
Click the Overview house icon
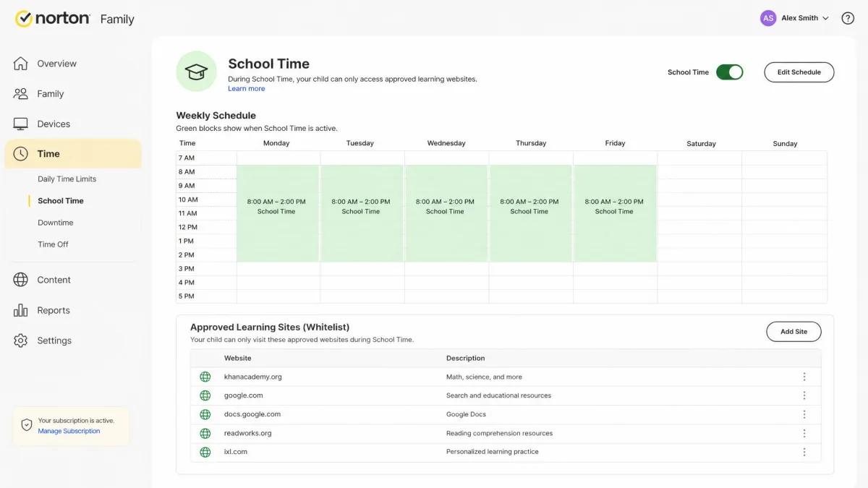tap(20, 64)
